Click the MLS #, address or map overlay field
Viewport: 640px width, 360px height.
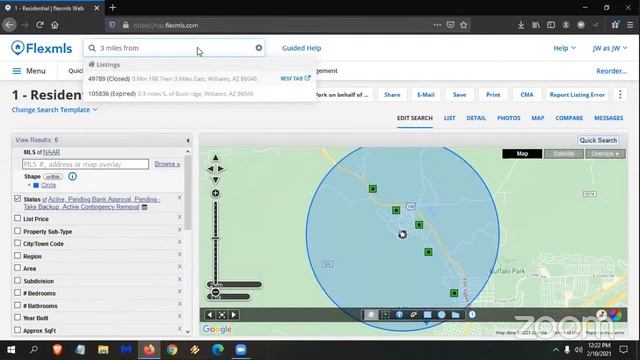point(85,164)
